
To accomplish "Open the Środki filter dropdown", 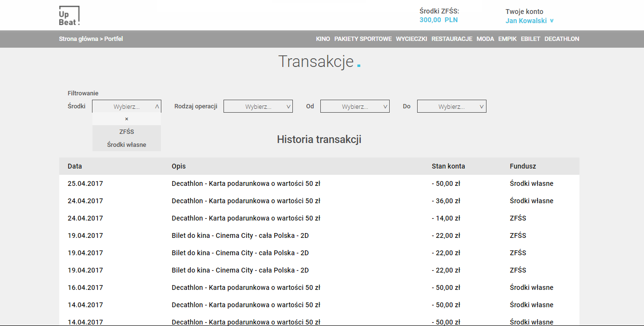I will (127, 106).
